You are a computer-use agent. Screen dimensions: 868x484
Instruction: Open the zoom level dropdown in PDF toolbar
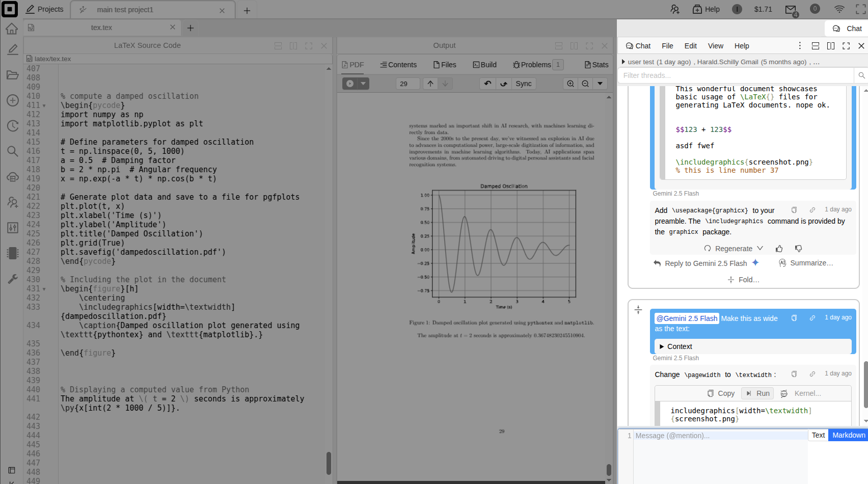[600, 83]
